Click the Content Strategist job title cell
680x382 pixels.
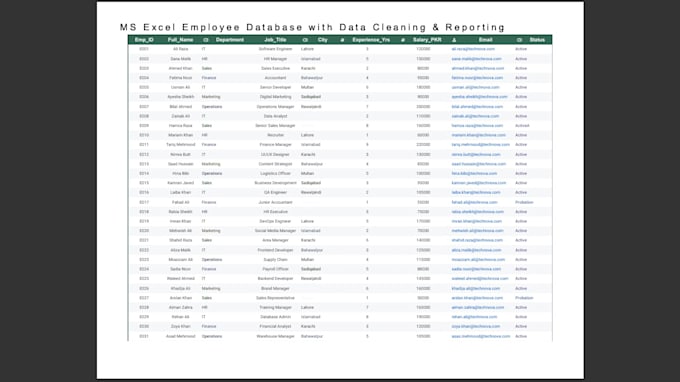(275, 164)
